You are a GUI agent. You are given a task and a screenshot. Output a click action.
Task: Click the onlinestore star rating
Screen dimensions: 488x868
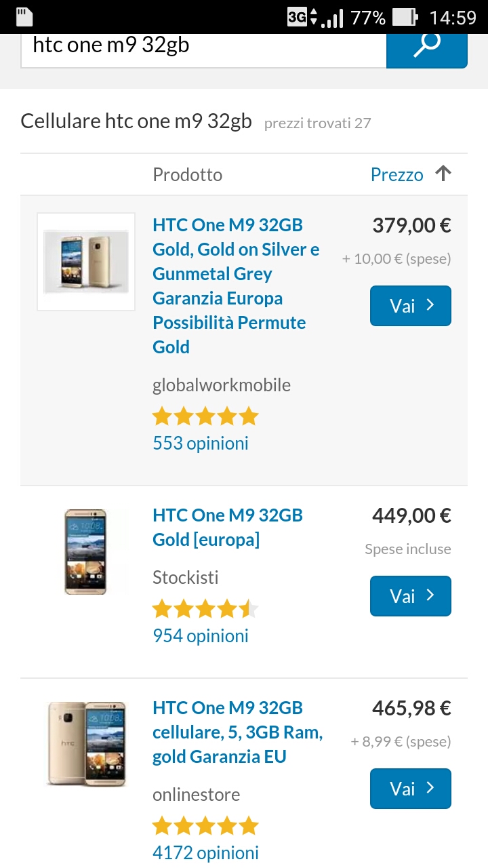[x=205, y=825]
